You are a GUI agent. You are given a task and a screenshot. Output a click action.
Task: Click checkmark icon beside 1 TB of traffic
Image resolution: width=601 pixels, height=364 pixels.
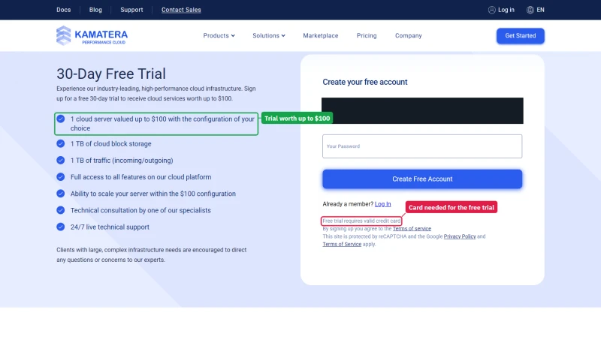(61, 160)
